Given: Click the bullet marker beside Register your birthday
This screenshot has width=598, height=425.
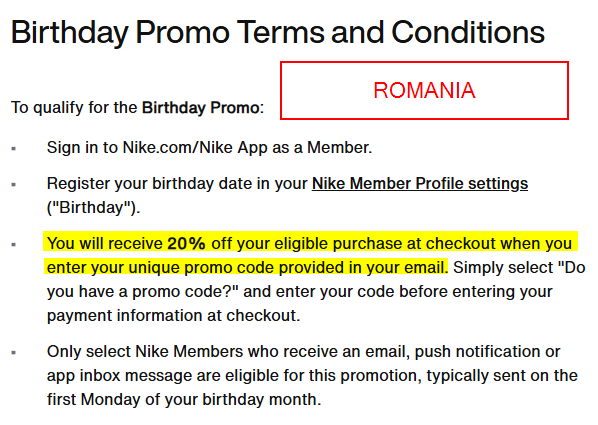Looking at the screenshot, I should click(x=14, y=185).
